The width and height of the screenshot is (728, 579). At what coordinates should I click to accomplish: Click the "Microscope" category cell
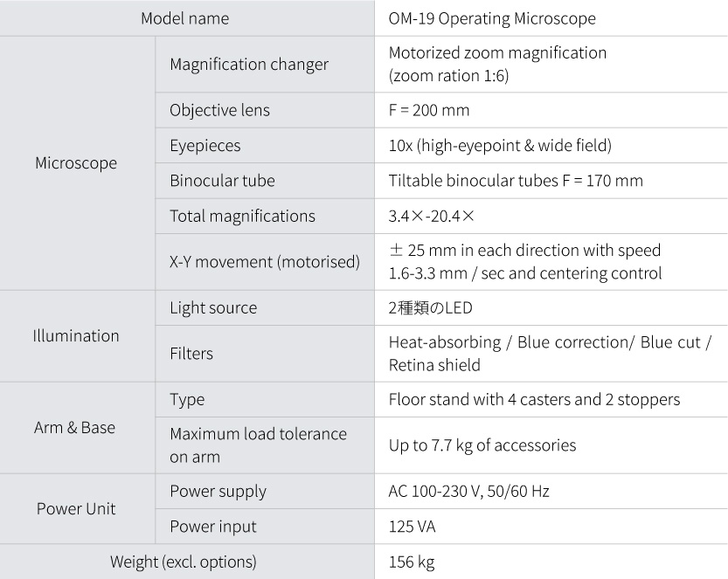coord(75,163)
